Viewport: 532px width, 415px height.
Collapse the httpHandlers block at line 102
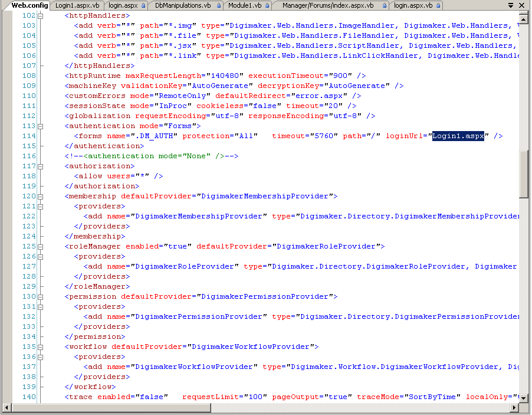(40, 15)
